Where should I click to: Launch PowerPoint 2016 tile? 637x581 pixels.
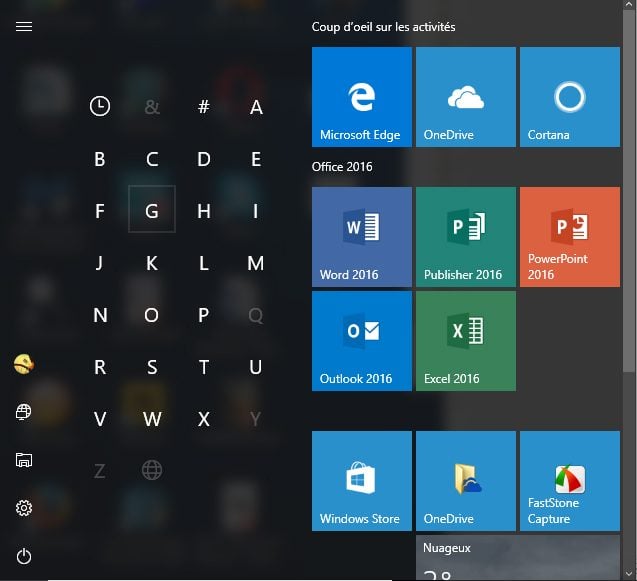click(x=570, y=237)
